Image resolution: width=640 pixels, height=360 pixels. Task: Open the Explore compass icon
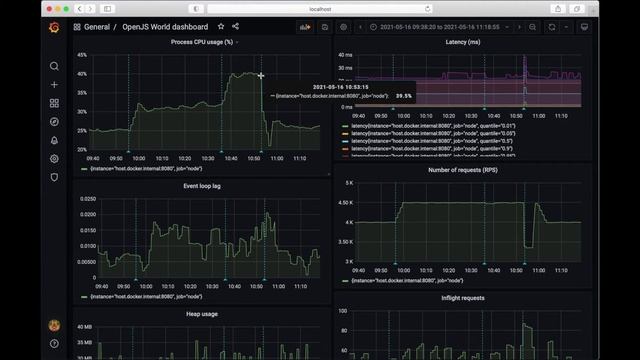(54, 122)
